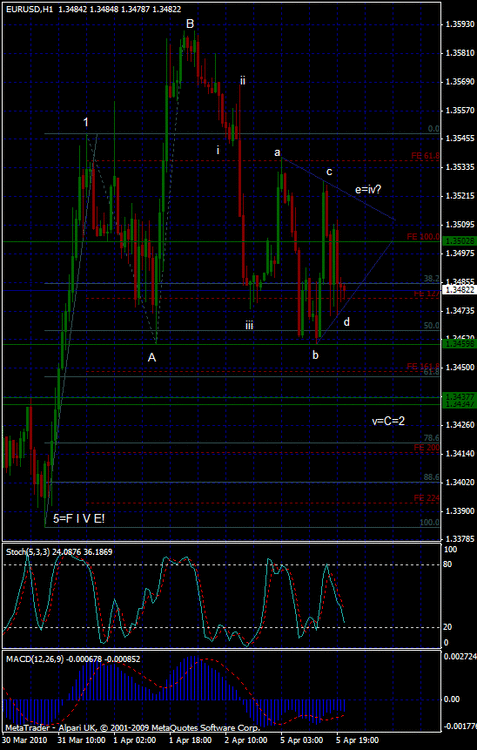
Task: Click the 'B' wave label at chart top
Action: point(190,23)
